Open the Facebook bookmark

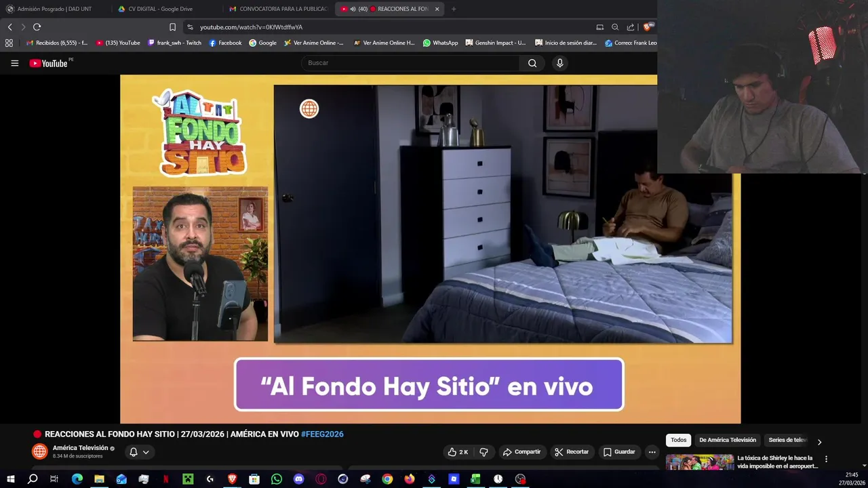(x=225, y=43)
